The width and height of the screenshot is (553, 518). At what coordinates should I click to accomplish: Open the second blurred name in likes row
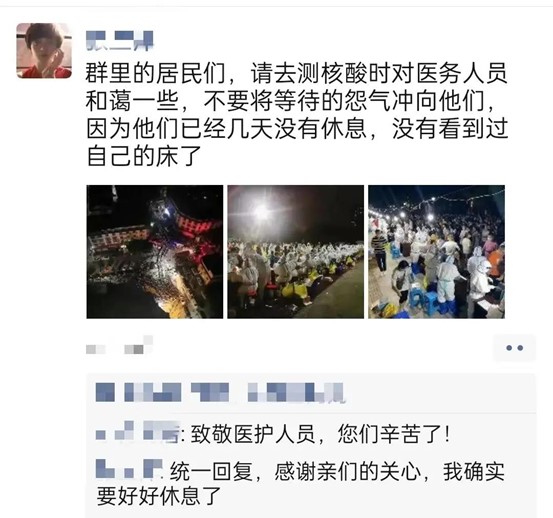[152, 392]
